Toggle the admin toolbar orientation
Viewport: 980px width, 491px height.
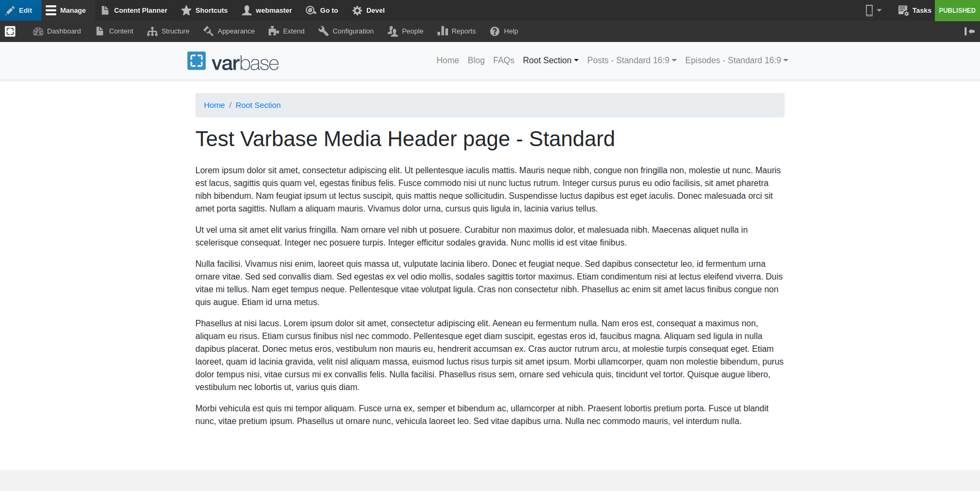click(x=969, y=31)
